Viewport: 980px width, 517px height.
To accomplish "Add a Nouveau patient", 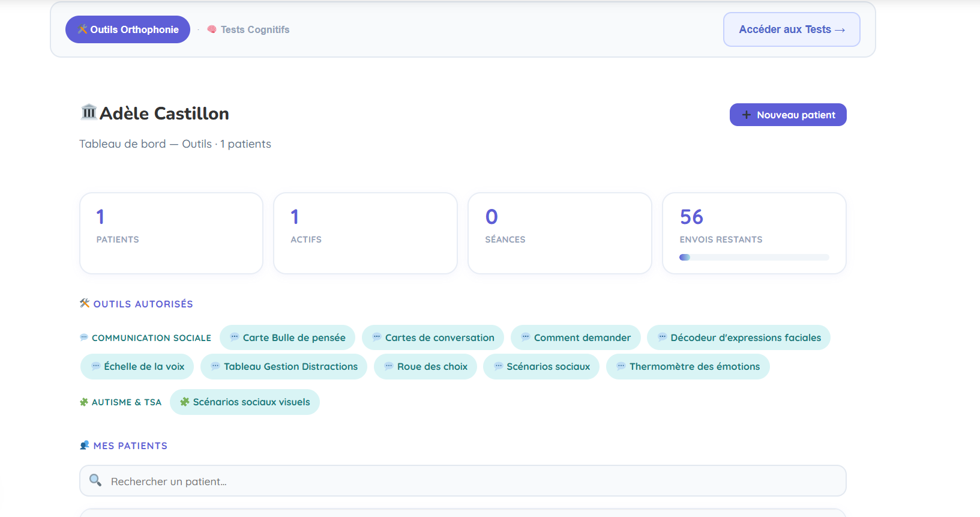I will (x=788, y=115).
